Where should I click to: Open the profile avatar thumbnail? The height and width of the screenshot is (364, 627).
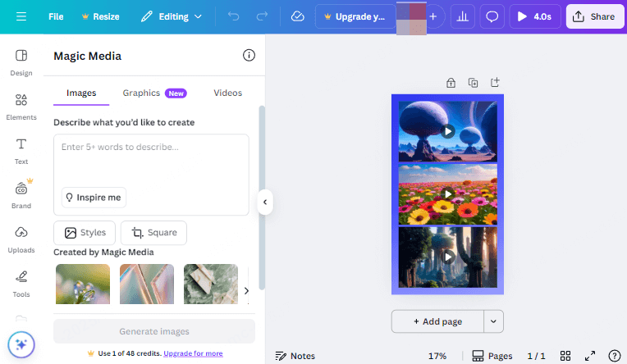pos(411,18)
